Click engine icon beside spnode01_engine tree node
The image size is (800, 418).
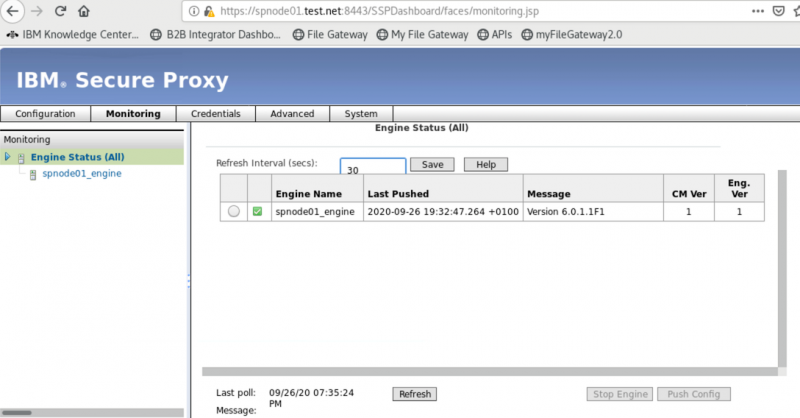tap(33, 175)
